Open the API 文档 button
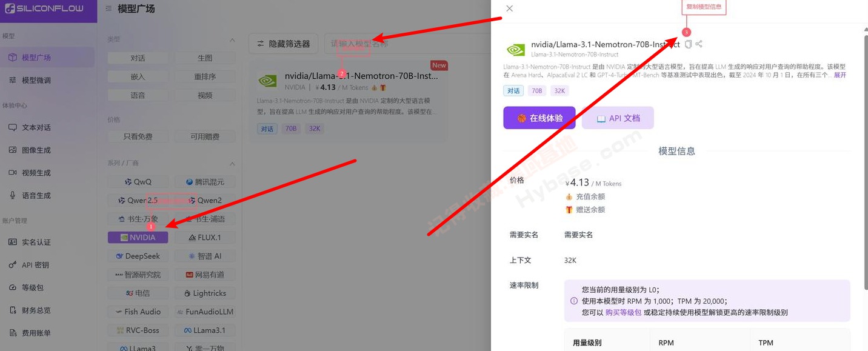Image resolution: width=868 pixels, height=351 pixels. pos(618,118)
